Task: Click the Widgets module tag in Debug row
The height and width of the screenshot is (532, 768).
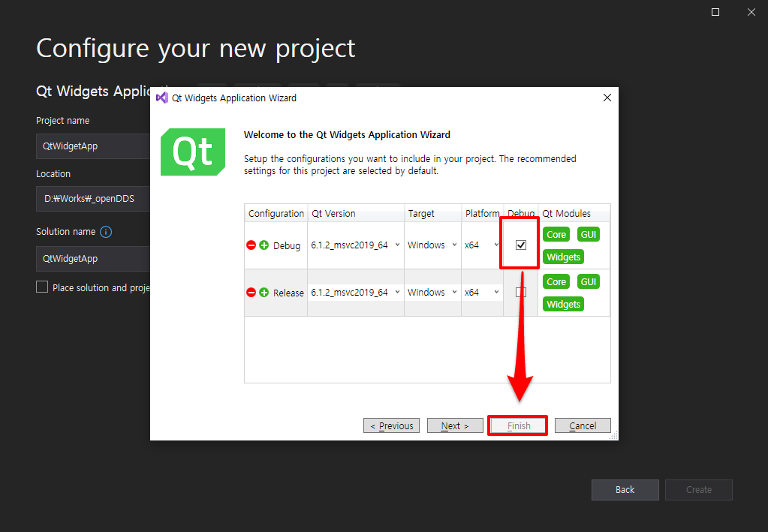Action: pyautogui.click(x=563, y=257)
